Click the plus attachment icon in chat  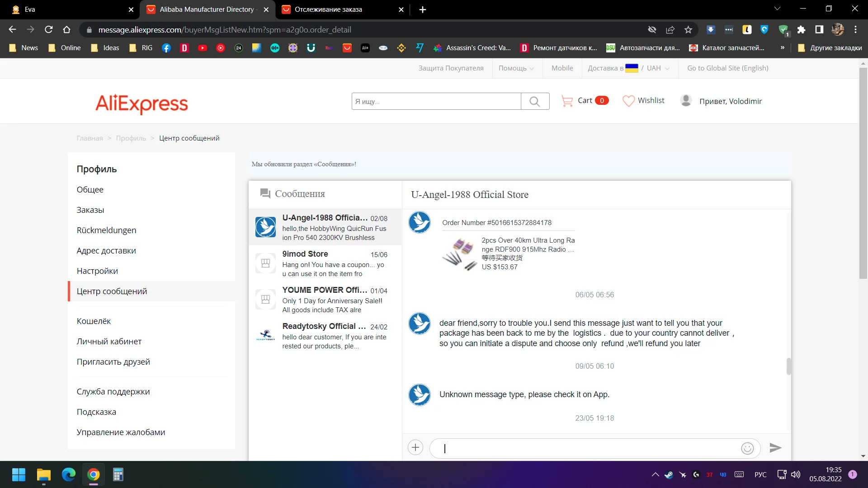point(415,448)
